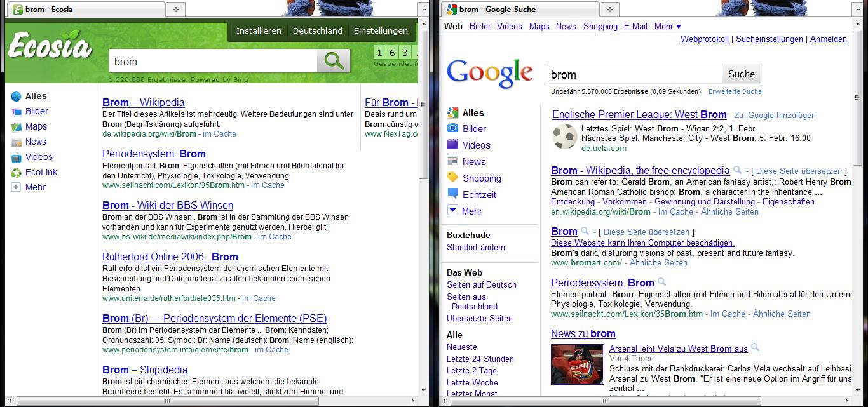Screen dimensions: 868x407
Task: Open tab list dropdown in the Google window
Action: coord(858,9)
